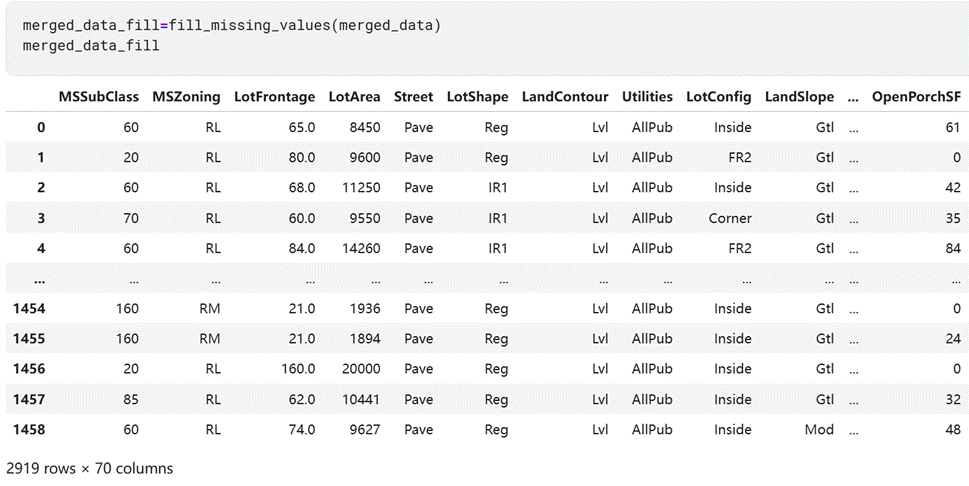
Task: Click the LotArea value 1936
Action: [365, 309]
